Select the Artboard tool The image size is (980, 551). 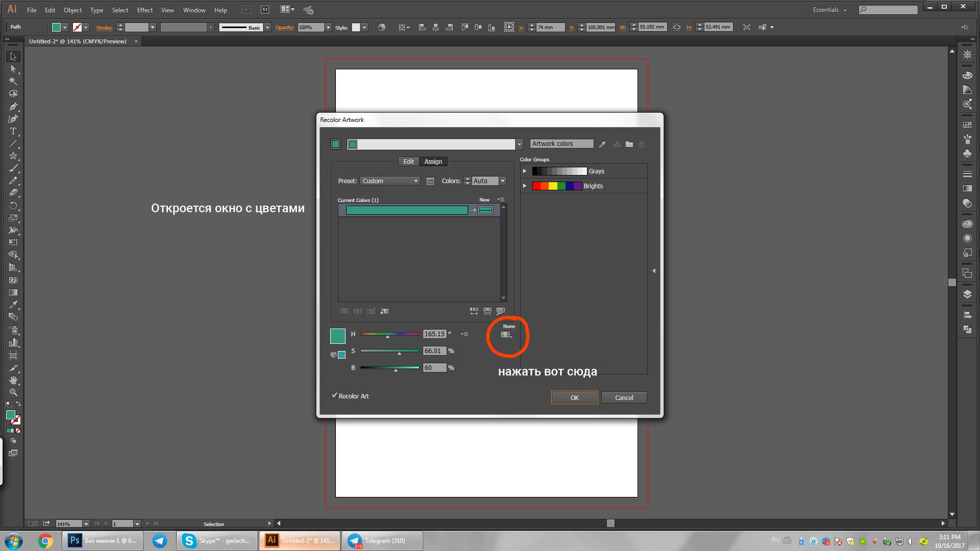coord(13,355)
